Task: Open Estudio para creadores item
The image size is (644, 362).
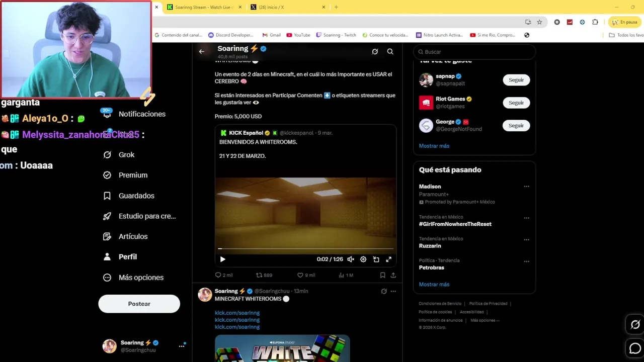Action: 139,216
